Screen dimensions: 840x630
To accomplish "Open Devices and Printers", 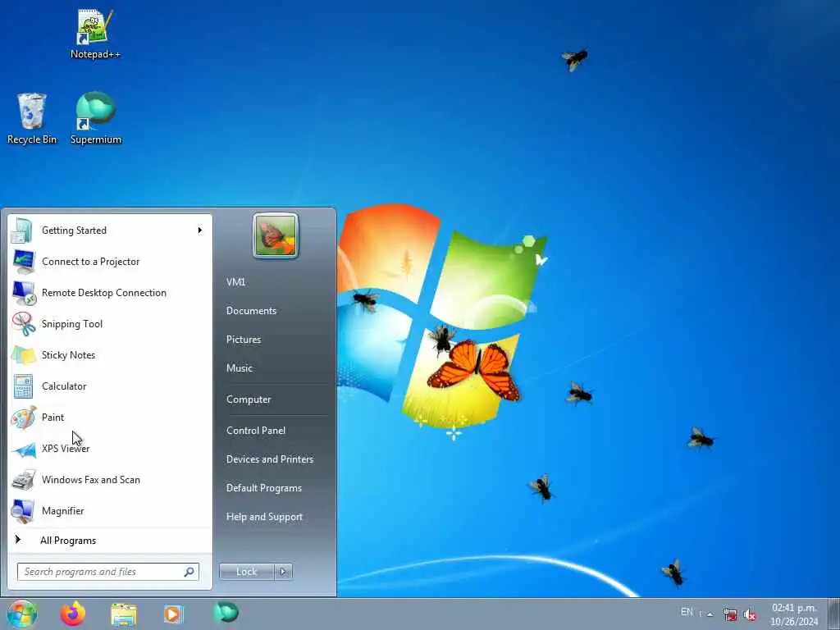I will [x=269, y=459].
